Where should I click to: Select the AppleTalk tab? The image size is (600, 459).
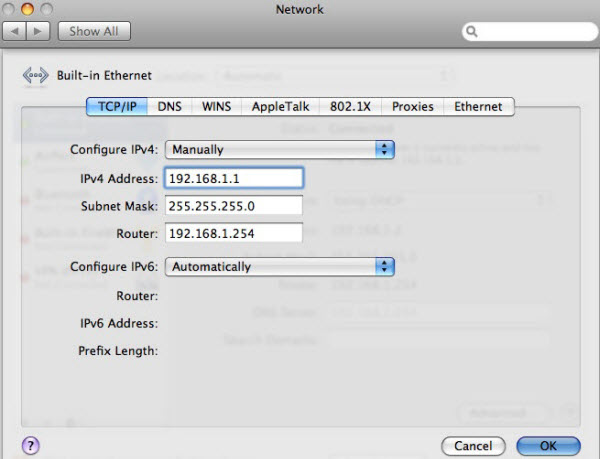(x=280, y=106)
